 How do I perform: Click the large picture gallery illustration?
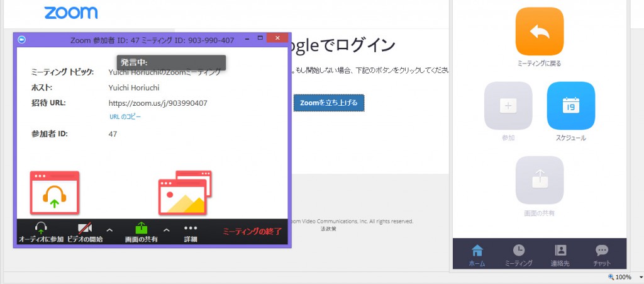pyautogui.click(x=185, y=193)
